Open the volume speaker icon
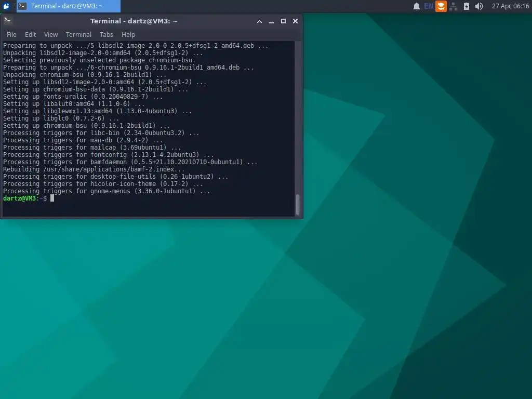 (478, 6)
